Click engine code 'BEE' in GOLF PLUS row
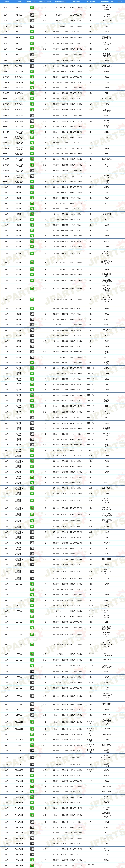125x868 pixels. click(107, 439)
